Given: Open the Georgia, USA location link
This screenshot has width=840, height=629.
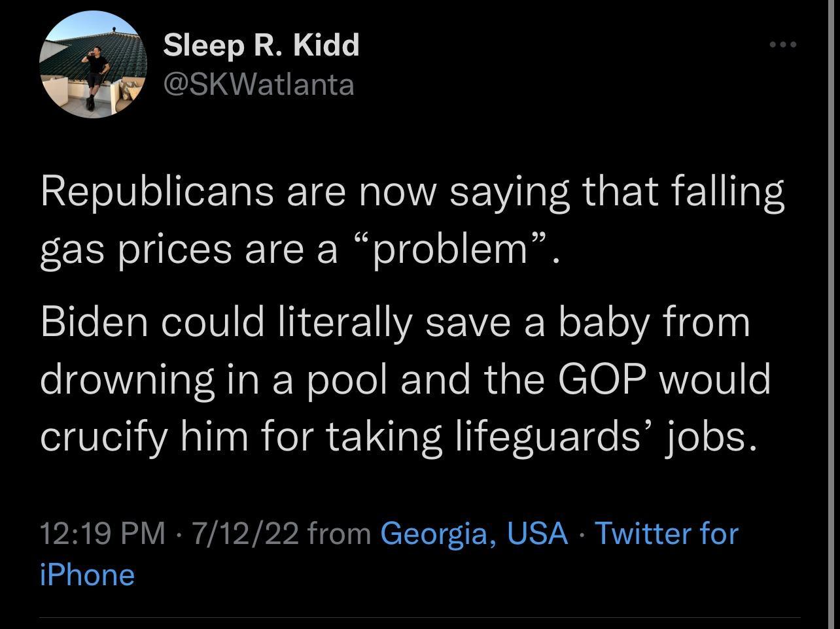Looking at the screenshot, I should point(474,534).
